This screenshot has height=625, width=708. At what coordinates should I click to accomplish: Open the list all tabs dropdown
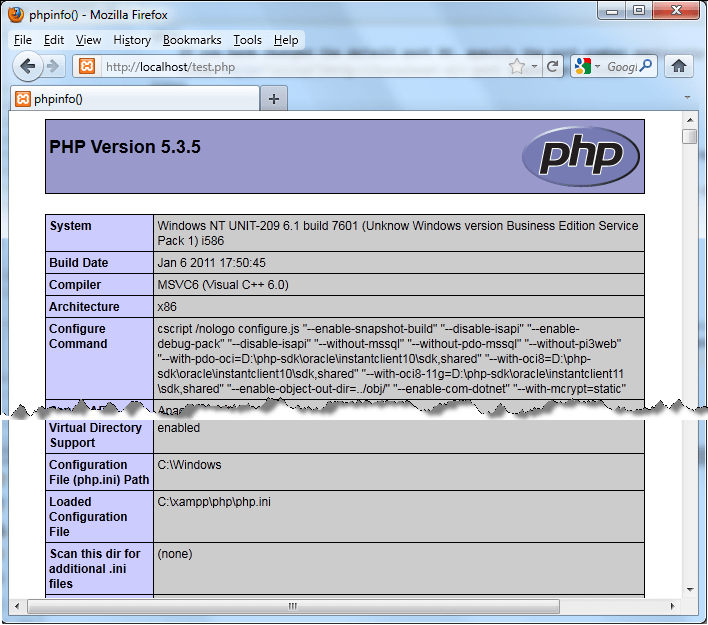pos(687,97)
